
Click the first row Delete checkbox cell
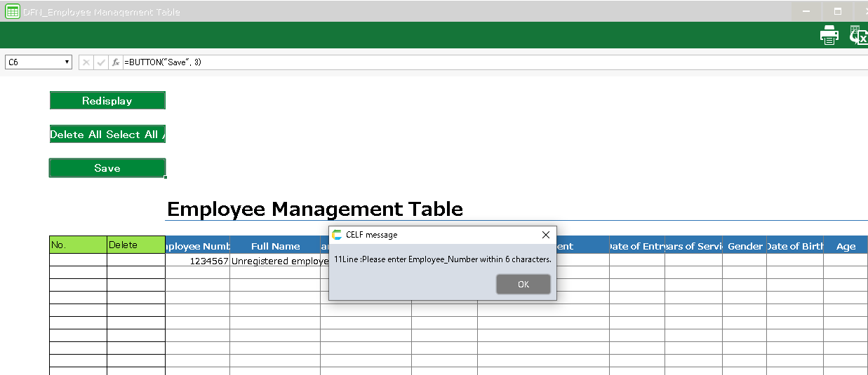(135, 261)
